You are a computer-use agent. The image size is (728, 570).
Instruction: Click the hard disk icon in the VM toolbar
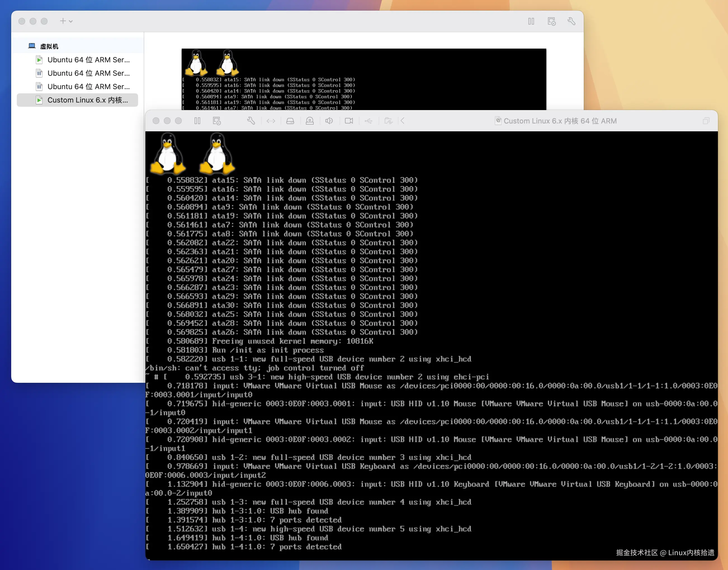(x=290, y=121)
